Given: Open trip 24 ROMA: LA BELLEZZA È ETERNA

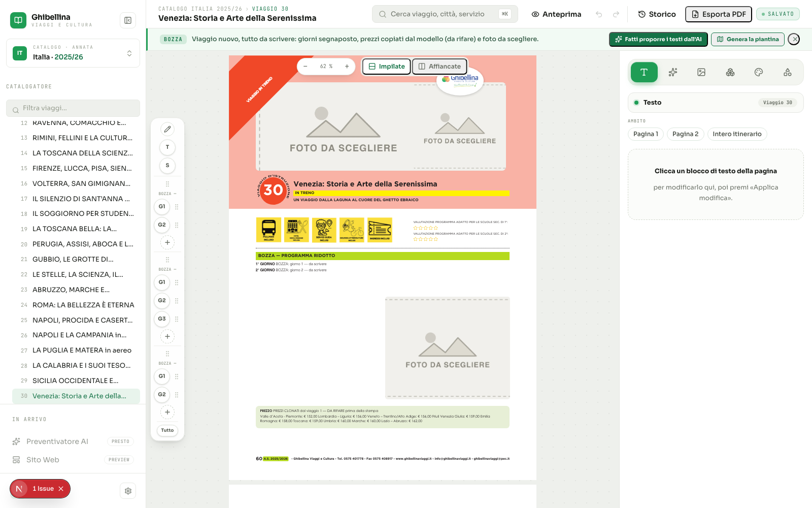Looking at the screenshot, I should click(x=76, y=305).
